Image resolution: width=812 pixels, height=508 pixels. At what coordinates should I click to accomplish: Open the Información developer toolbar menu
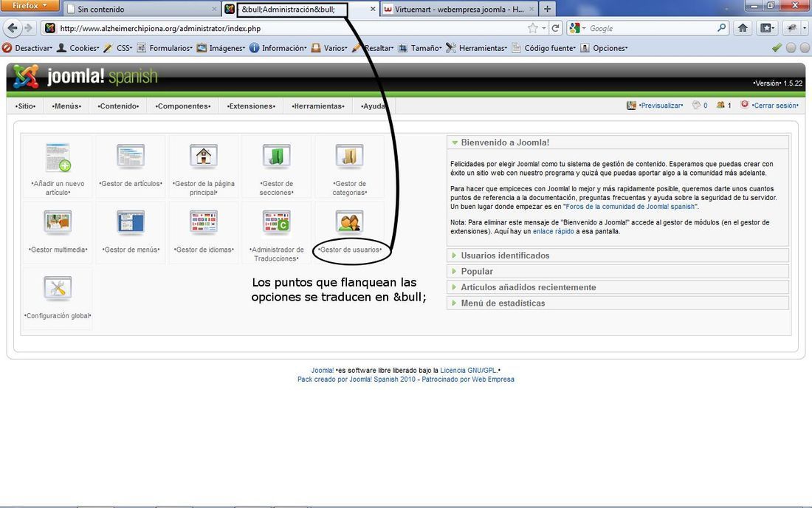tap(278, 48)
